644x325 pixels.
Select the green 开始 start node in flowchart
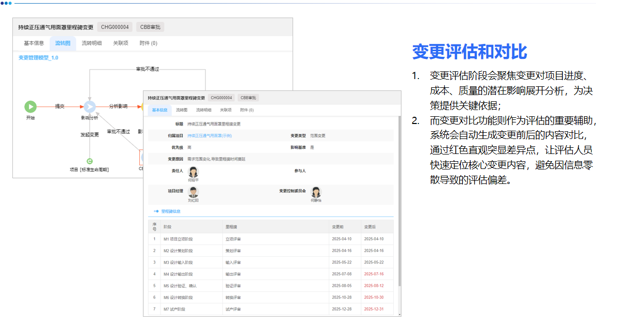pos(30,106)
